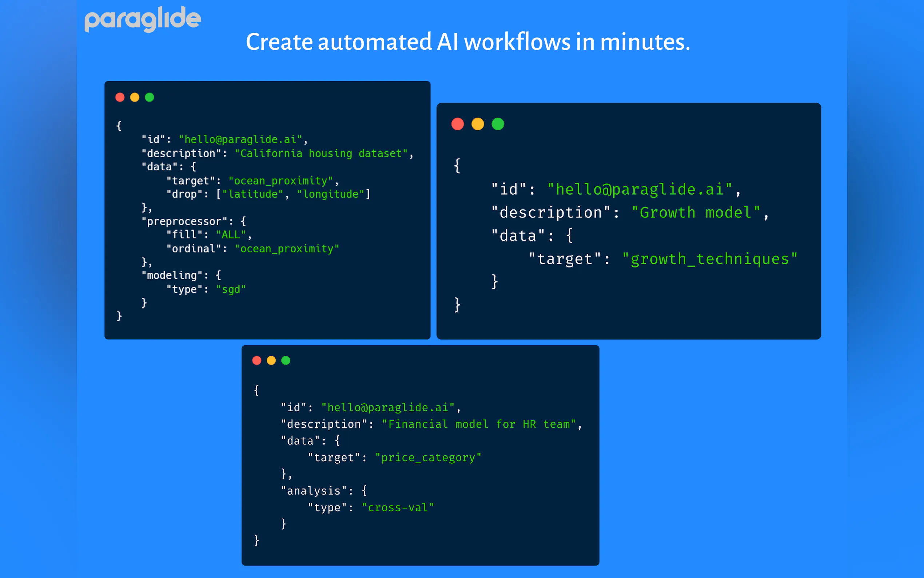Click the paraglide logo
This screenshot has width=924, height=578.
point(142,19)
